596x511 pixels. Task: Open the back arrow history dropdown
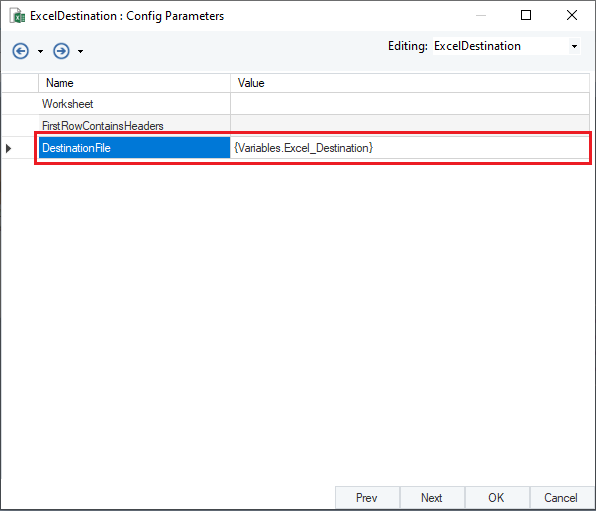pyautogui.click(x=40, y=51)
